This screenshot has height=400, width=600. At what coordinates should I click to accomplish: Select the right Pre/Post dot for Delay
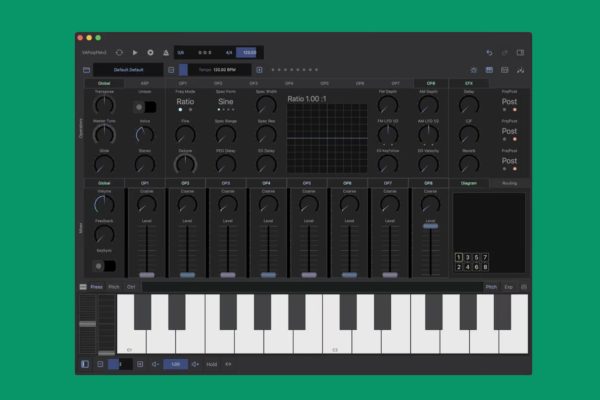[x=515, y=110]
